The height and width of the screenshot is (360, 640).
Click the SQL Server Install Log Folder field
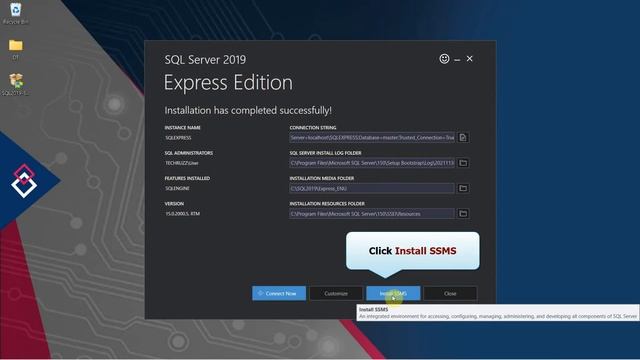[x=372, y=163]
